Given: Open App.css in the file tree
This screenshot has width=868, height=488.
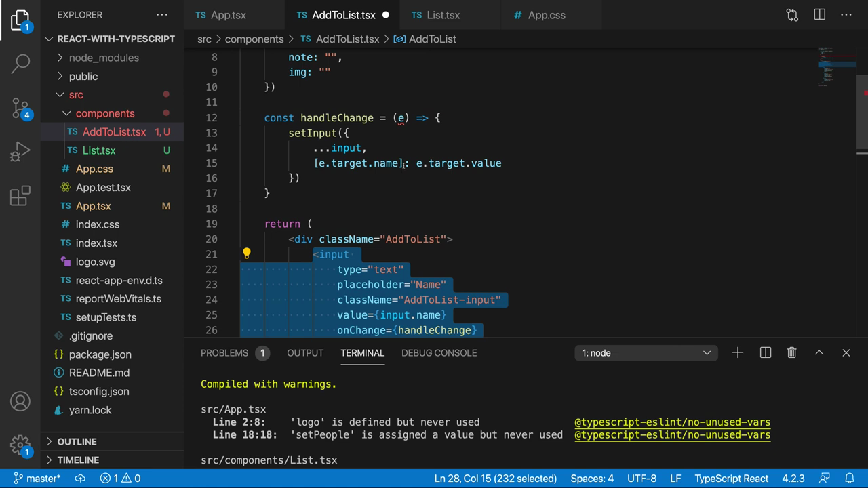Looking at the screenshot, I should coord(112,169).
